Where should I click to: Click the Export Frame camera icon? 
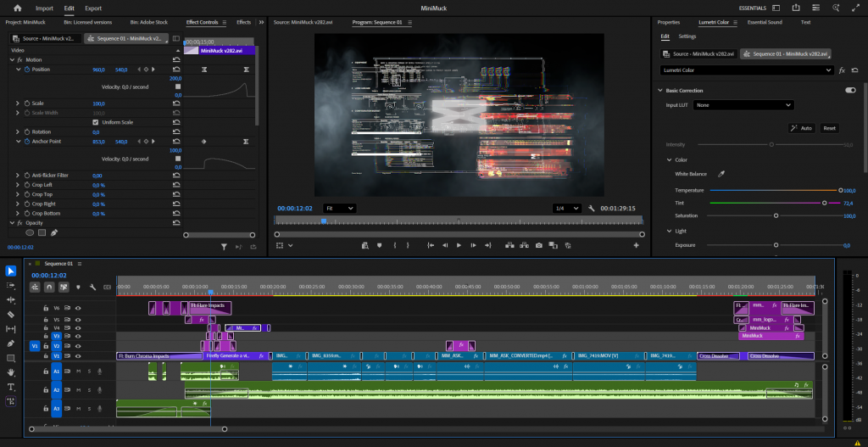pos(538,245)
